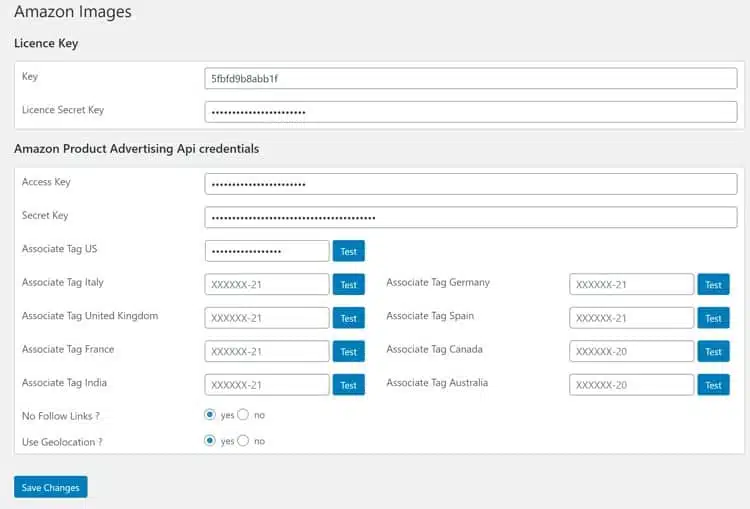Test the Associate Tag Australia

(713, 385)
